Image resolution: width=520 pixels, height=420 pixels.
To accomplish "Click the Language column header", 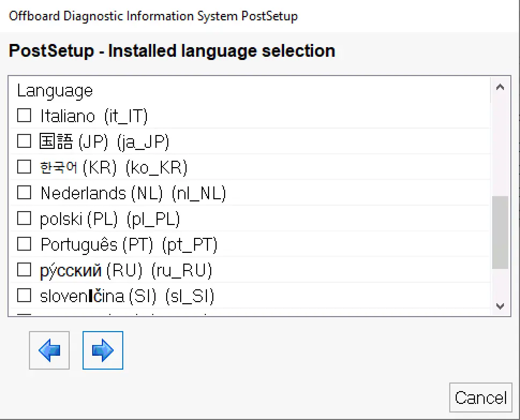I will point(55,91).
